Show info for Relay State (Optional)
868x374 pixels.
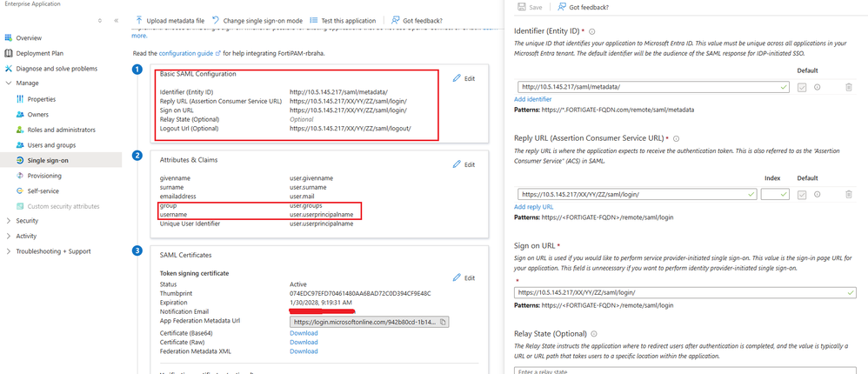tap(594, 334)
